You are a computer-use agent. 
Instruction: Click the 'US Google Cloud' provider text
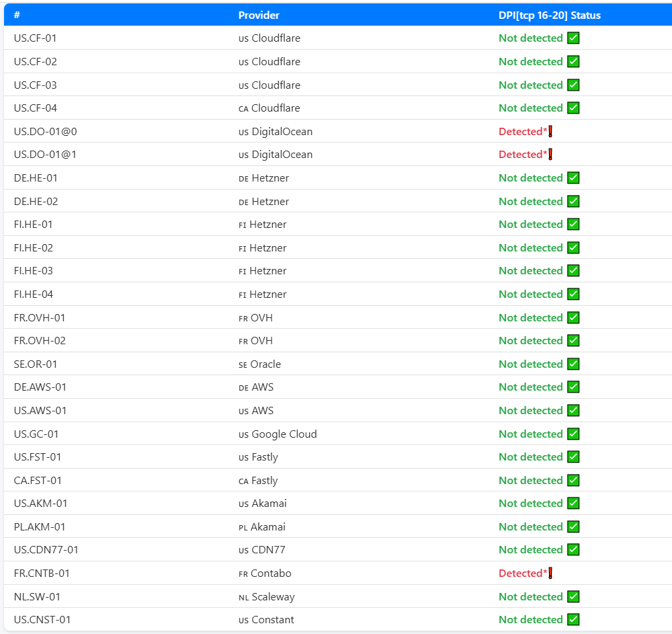(x=278, y=434)
